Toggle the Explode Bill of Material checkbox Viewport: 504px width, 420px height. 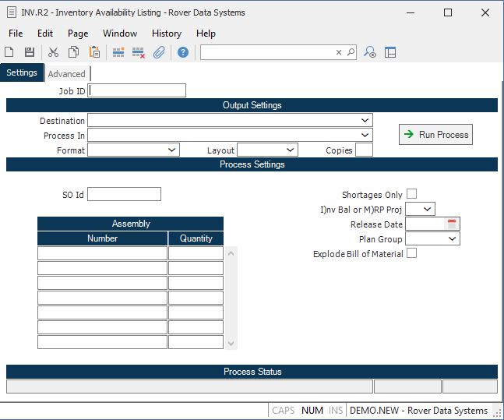point(411,253)
